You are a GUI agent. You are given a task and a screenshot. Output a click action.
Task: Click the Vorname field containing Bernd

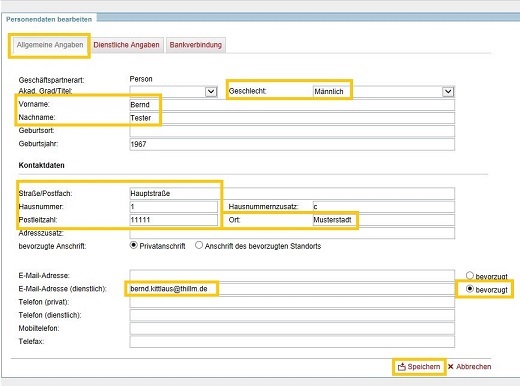tap(292, 105)
